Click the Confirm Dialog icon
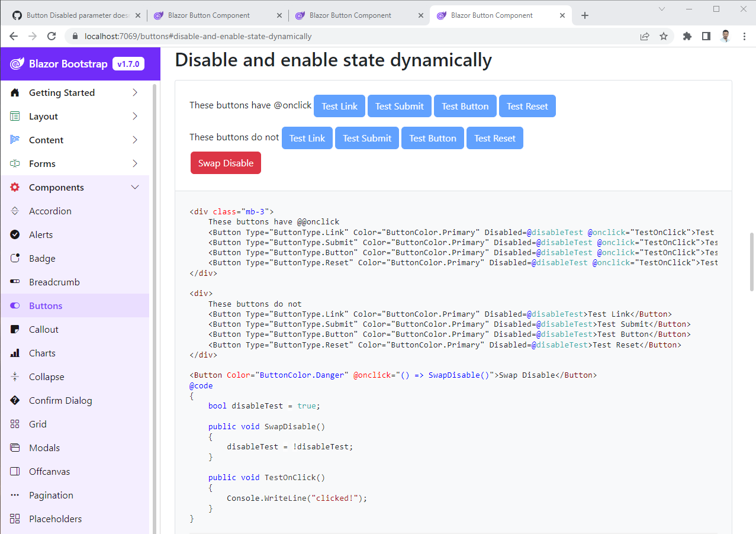Image resolution: width=756 pixels, height=534 pixels. pos(15,400)
